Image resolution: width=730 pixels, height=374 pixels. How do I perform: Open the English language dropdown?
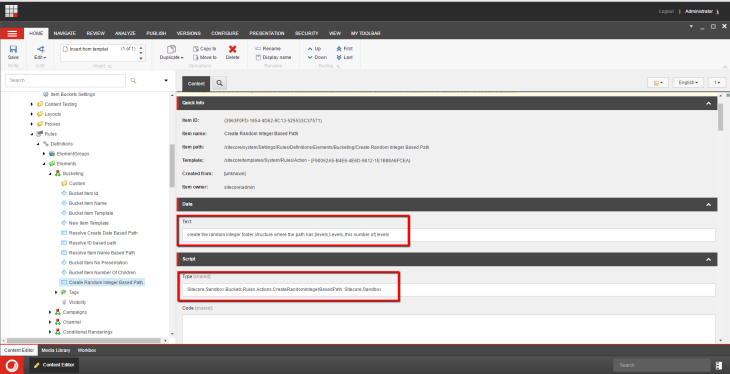688,82
